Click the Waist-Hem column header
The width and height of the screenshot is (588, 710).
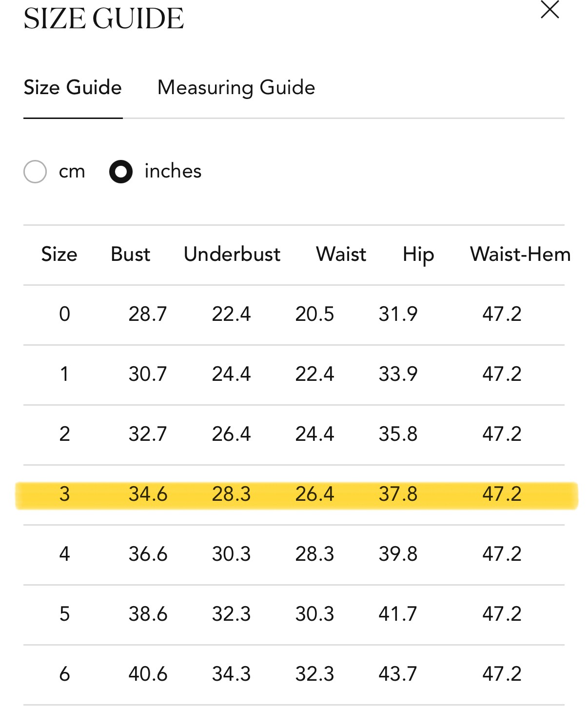[520, 255]
